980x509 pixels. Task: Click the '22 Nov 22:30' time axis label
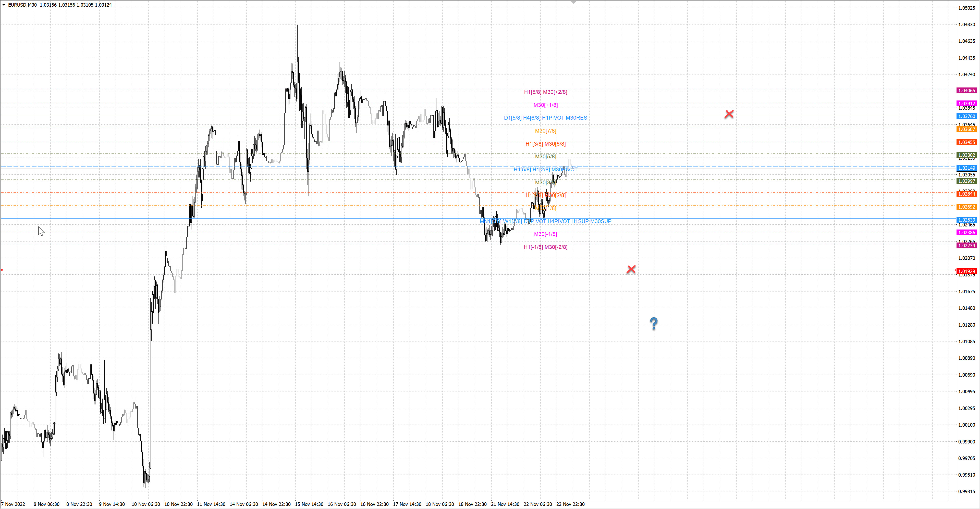tap(570, 504)
